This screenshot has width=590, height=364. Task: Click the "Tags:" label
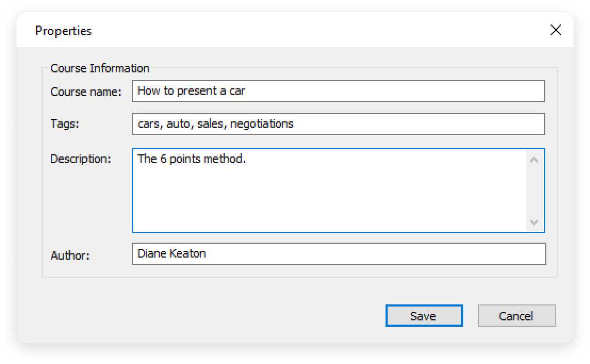(65, 123)
